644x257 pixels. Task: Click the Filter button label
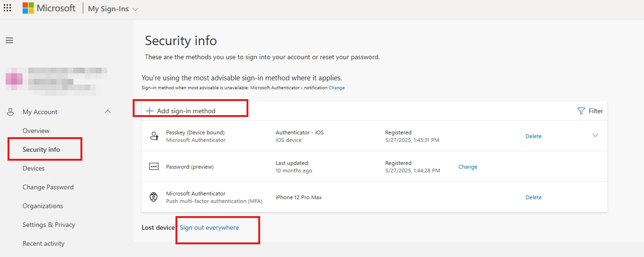pyautogui.click(x=596, y=111)
